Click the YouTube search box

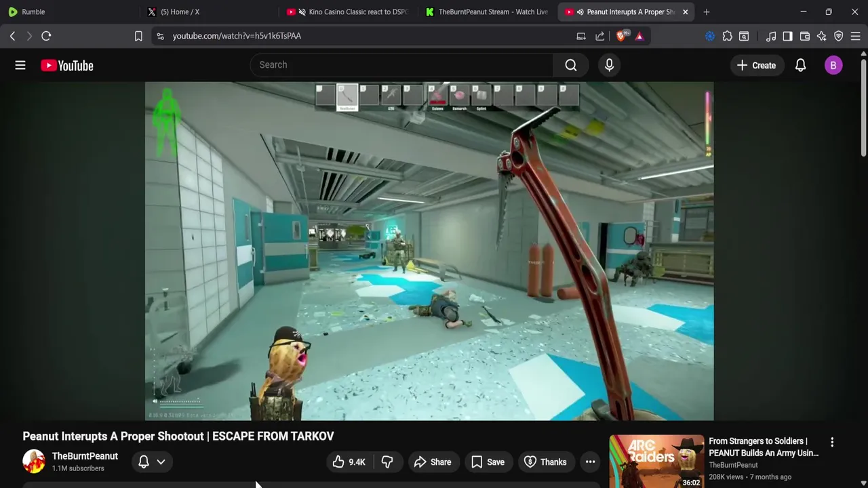pyautogui.click(x=401, y=65)
